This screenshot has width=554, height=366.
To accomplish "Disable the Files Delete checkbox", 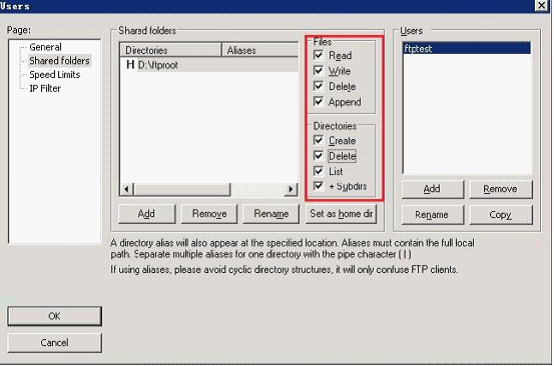I will pyautogui.click(x=318, y=86).
